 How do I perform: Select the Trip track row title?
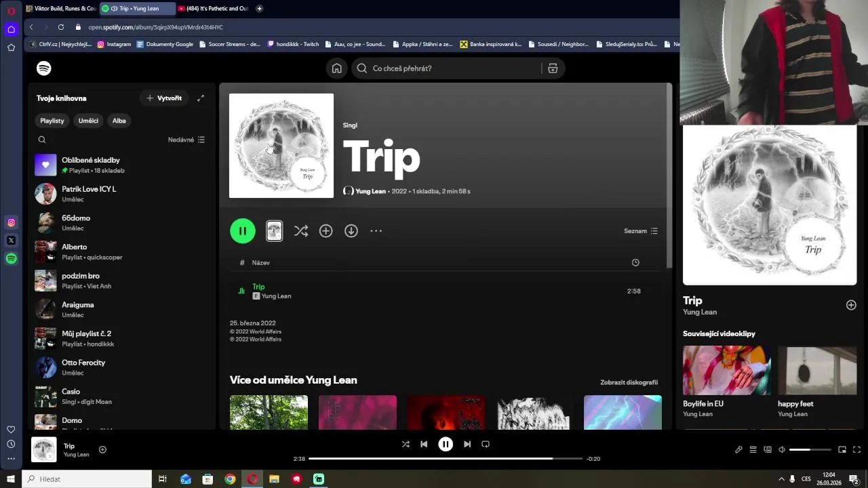click(258, 287)
